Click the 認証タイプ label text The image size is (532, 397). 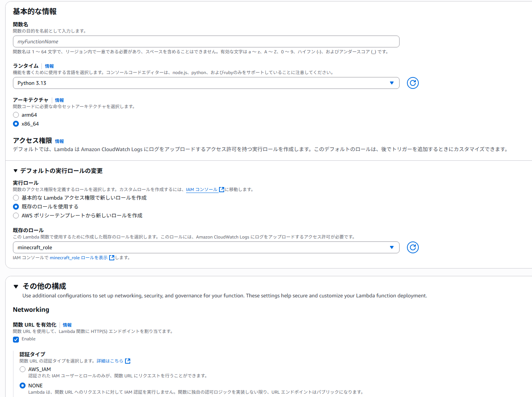coord(33,354)
